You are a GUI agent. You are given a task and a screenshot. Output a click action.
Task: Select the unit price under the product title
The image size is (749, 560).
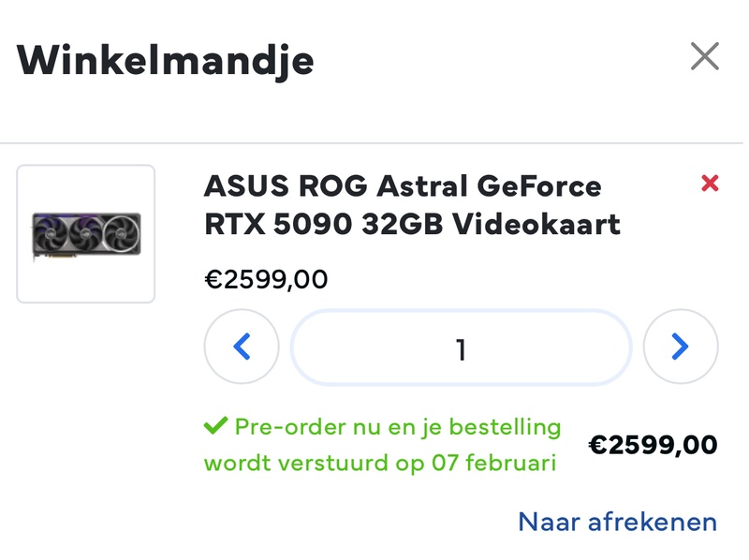point(266,279)
